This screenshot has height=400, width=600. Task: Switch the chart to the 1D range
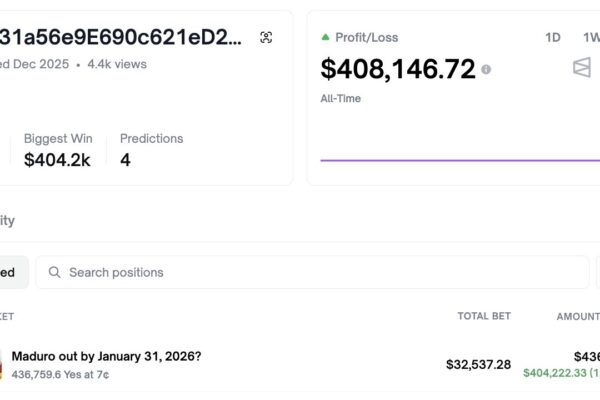(x=553, y=37)
